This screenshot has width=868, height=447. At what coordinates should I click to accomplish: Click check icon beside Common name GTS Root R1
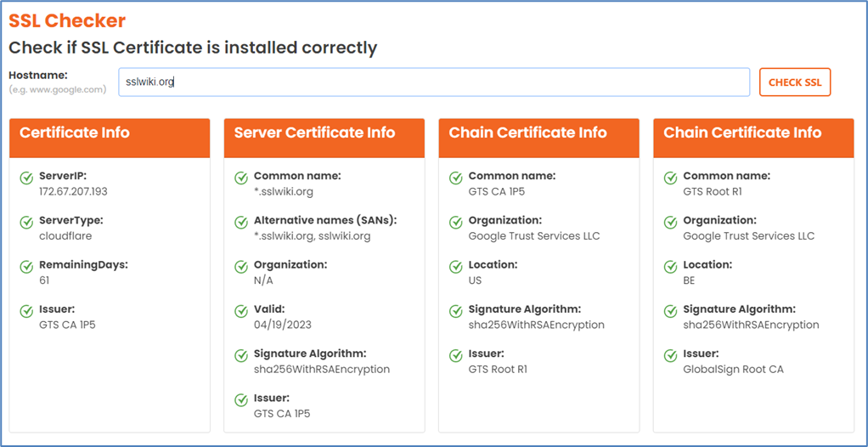[x=670, y=178]
